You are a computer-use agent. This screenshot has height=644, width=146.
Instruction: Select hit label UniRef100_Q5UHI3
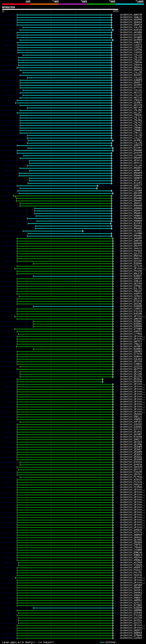(131, 203)
